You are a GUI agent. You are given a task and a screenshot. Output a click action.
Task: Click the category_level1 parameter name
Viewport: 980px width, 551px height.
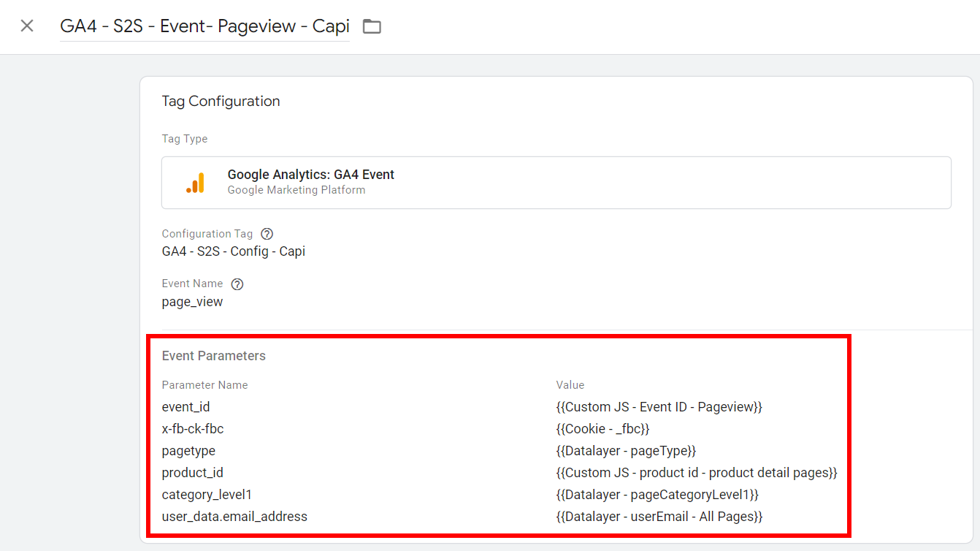[207, 495]
